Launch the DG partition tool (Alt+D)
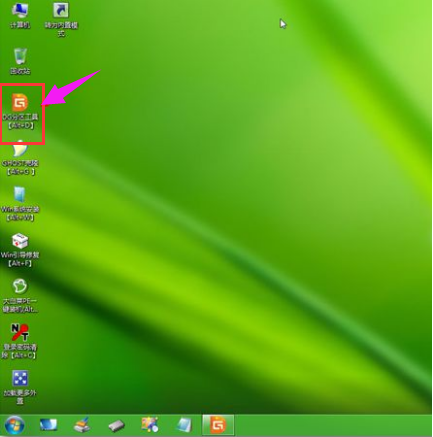The width and height of the screenshot is (433, 437). click(21, 112)
